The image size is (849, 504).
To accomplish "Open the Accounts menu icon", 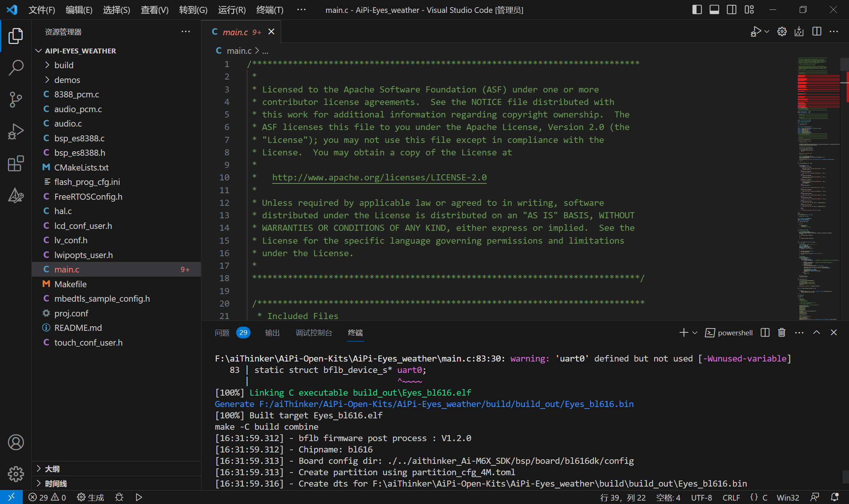I will click(x=16, y=442).
